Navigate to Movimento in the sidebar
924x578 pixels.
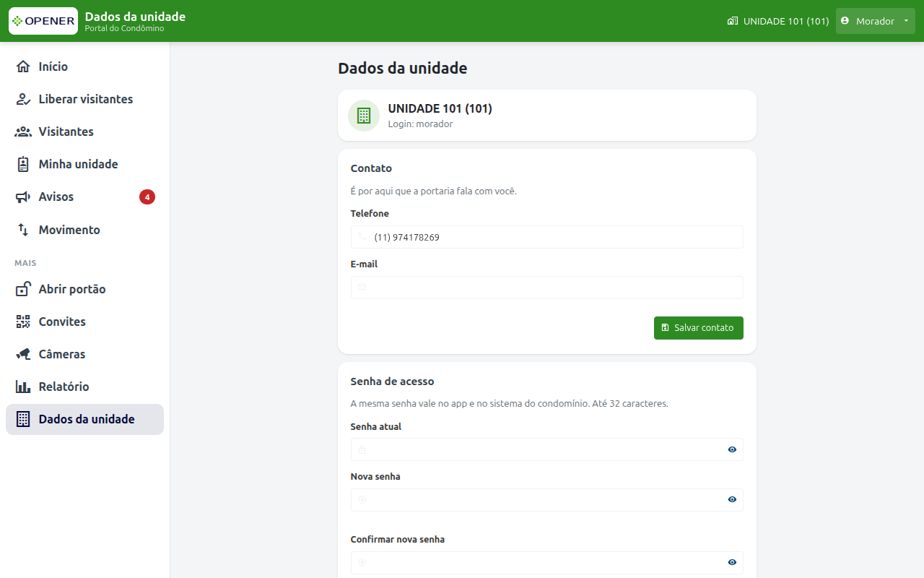[85, 230]
